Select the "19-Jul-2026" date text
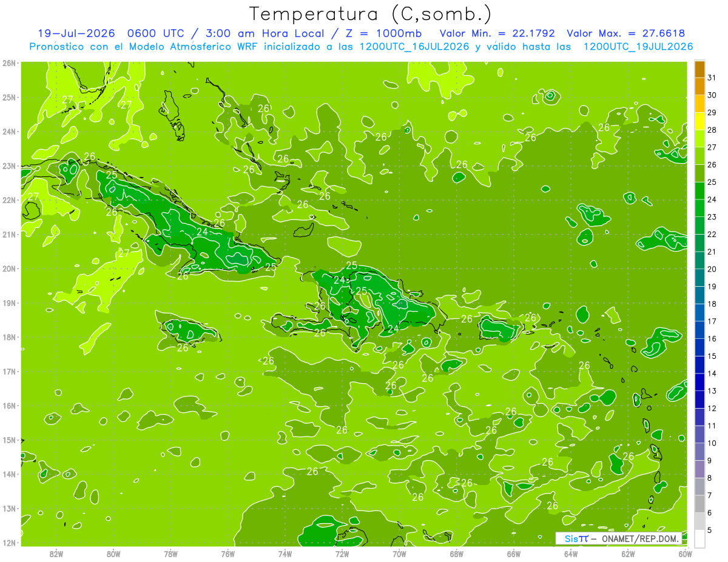This screenshot has height=562, width=728. [76, 33]
